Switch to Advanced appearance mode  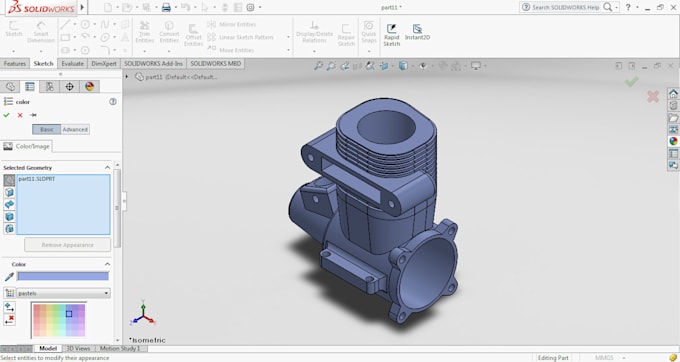coord(75,129)
